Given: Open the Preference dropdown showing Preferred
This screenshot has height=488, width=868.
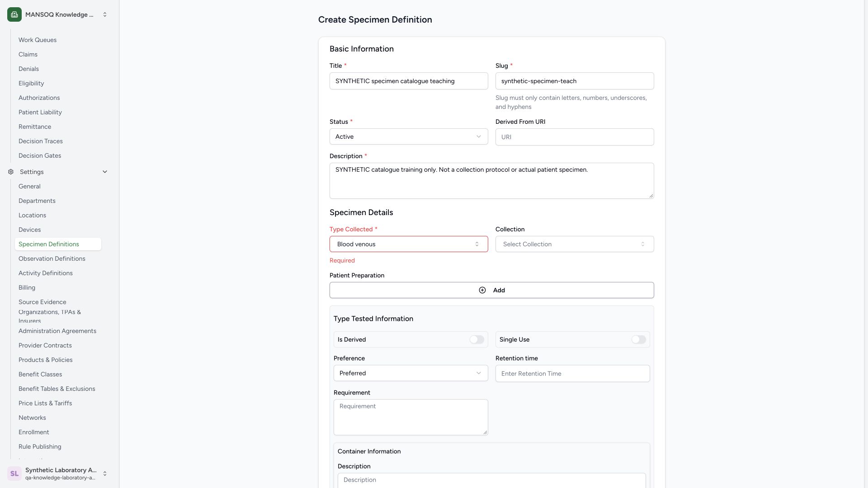Looking at the screenshot, I should [411, 373].
